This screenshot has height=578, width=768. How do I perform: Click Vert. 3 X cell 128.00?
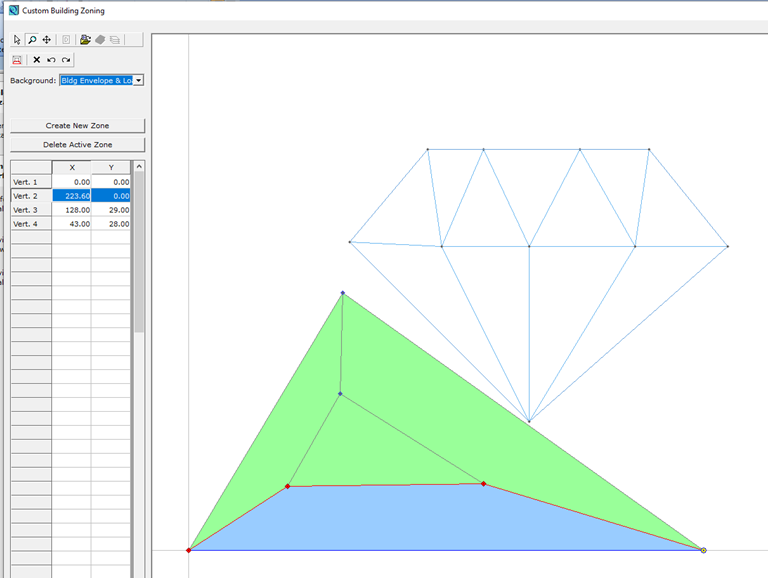click(72, 210)
